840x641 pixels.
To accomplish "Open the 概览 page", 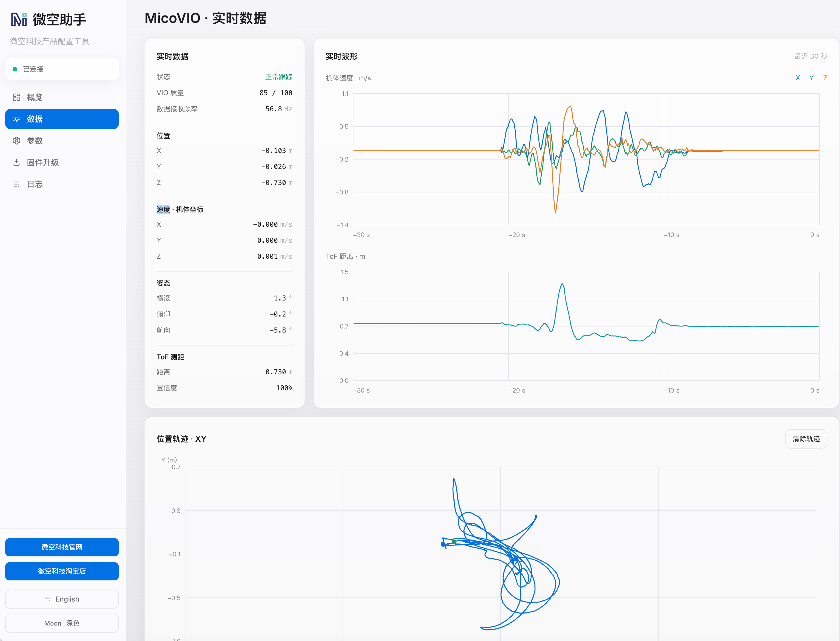I will click(62, 97).
